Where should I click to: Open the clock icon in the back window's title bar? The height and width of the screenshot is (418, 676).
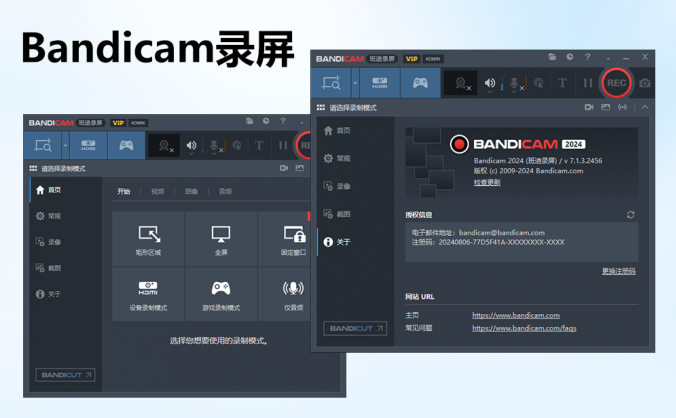point(266,121)
